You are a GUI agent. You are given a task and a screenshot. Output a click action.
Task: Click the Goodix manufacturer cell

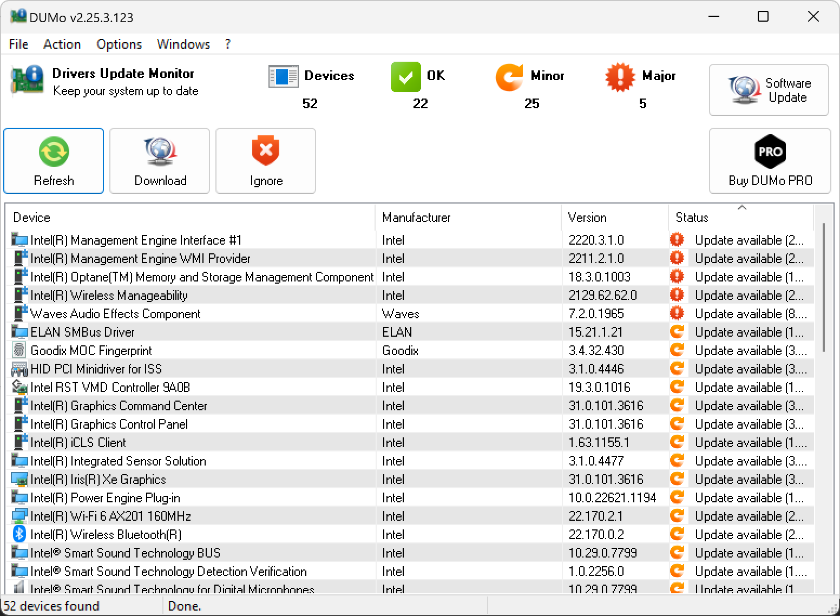pyautogui.click(x=401, y=350)
